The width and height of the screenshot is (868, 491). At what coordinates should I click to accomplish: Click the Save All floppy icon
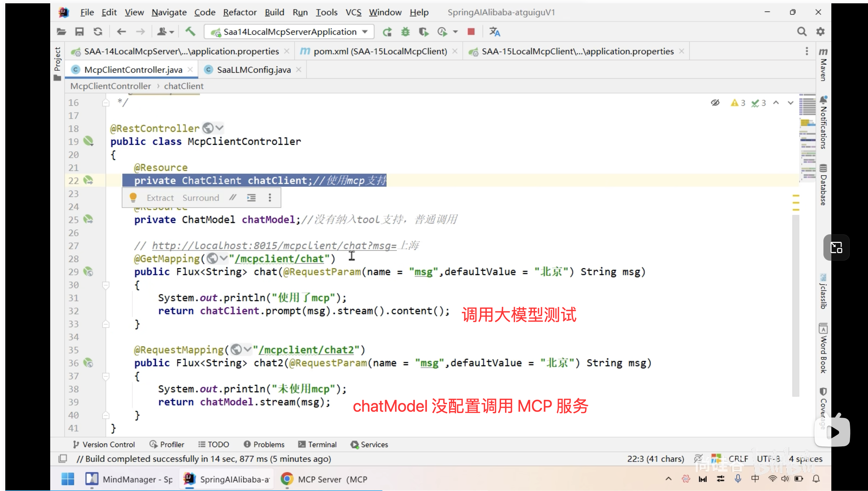79,32
